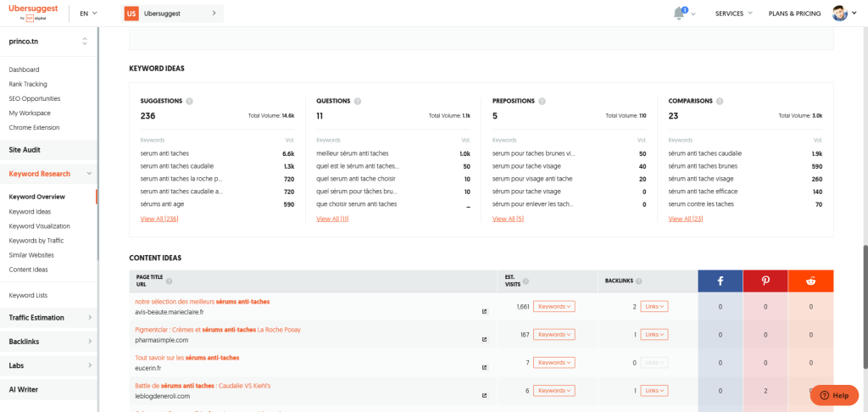Open Keywords dropdown for pharmasimple row
Viewport: 868px width, 412px height.
(x=554, y=335)
